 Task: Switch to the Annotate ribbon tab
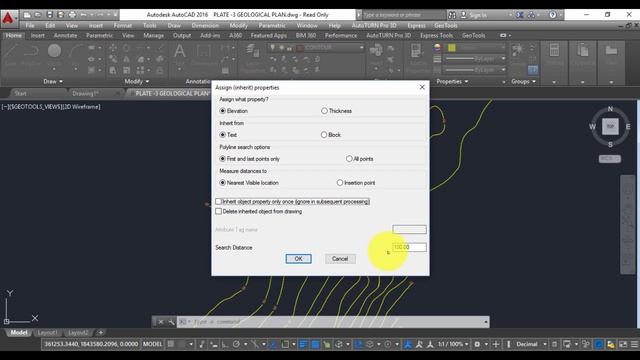point(65,36)
